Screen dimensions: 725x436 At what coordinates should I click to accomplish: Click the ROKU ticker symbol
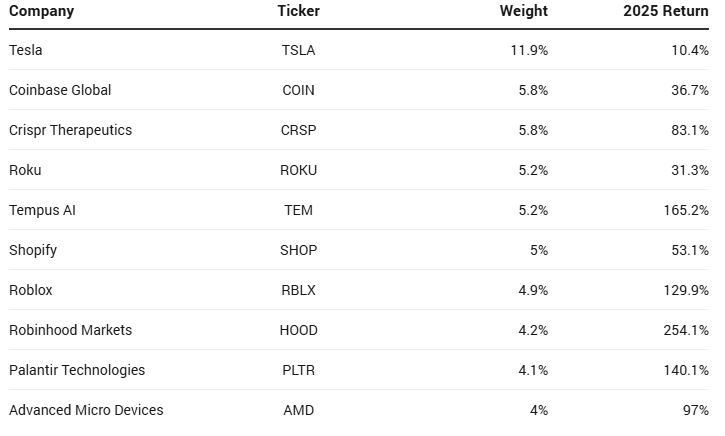coord(298,170)
